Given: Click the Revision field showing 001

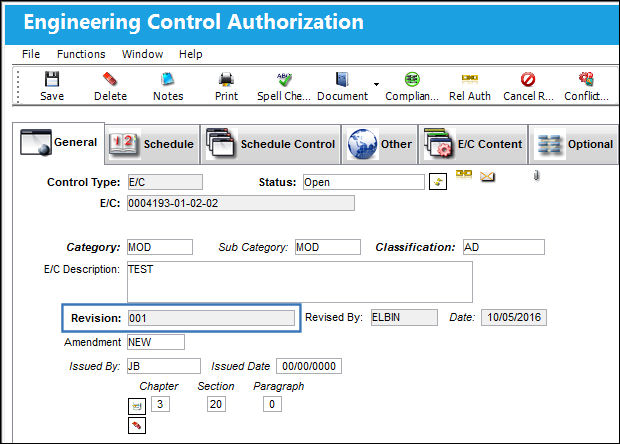Looking at the screenshot, I should pyautogui.click(x=211, y=318).
